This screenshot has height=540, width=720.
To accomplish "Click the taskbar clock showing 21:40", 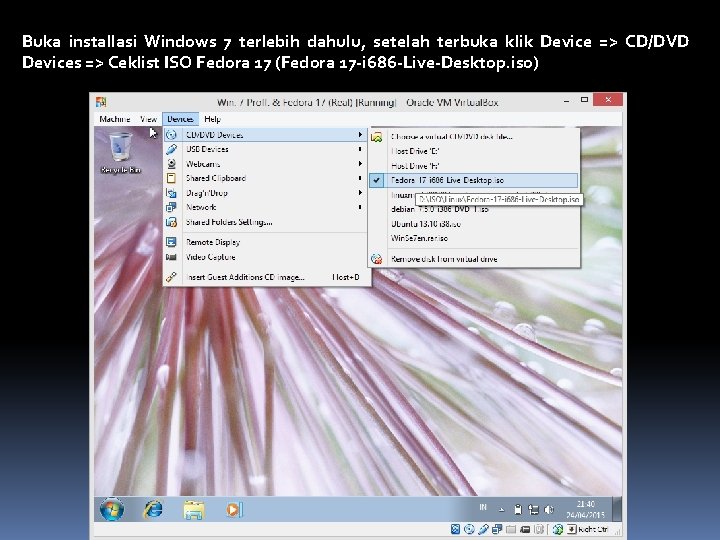I will 585,509.
